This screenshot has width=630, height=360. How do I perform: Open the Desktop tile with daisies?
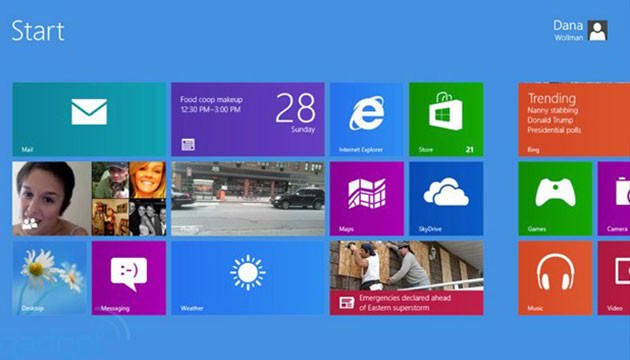(49, 278)
